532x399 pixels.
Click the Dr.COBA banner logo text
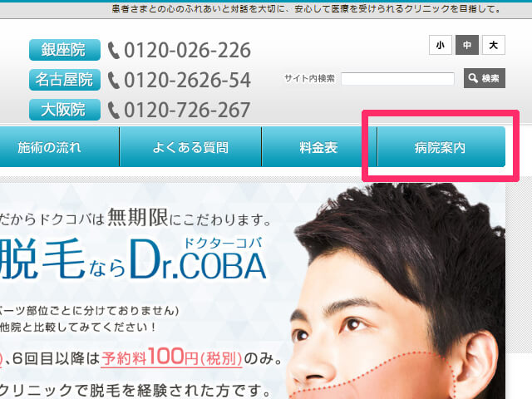click(x=198, y=259)
